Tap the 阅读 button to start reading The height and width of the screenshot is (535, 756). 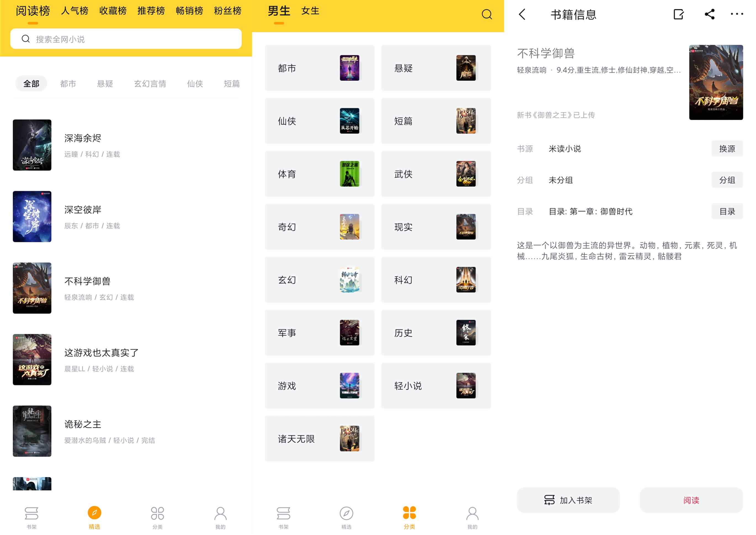click(691, 500)
